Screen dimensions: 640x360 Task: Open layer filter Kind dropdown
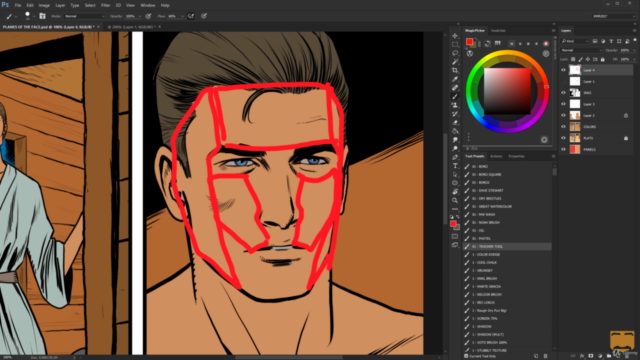click(x=575, y=41)
